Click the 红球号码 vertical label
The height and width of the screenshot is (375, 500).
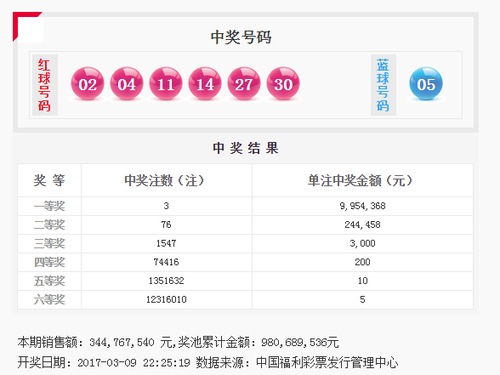45,85
